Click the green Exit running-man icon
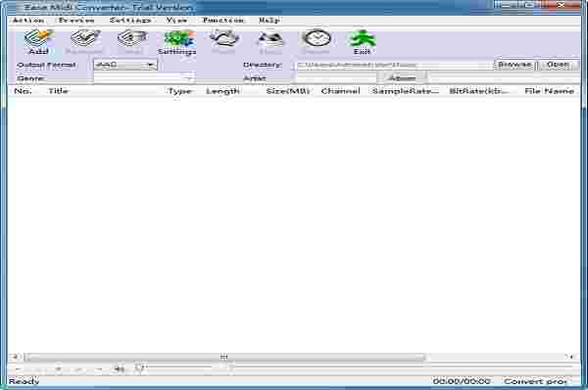 363,42
